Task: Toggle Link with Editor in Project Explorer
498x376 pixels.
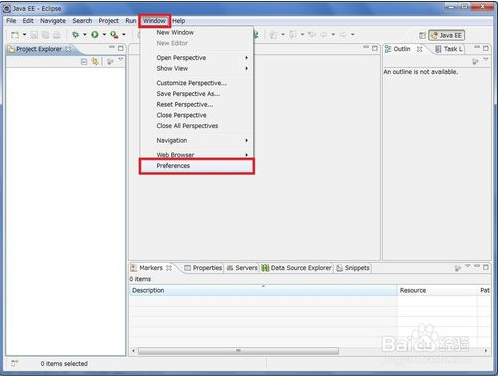Action: coord(95,61)
